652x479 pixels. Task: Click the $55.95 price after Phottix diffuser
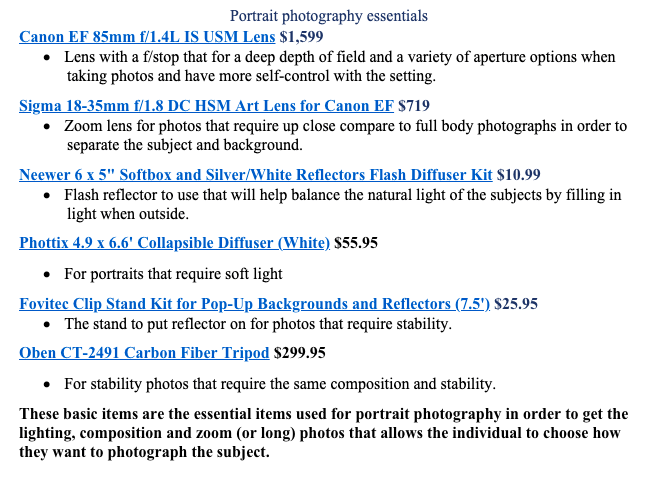356,243
